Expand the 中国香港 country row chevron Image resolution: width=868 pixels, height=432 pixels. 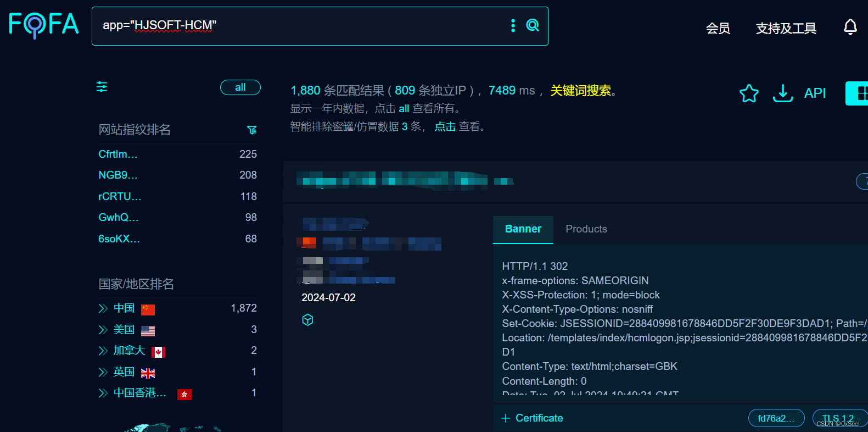103,393
